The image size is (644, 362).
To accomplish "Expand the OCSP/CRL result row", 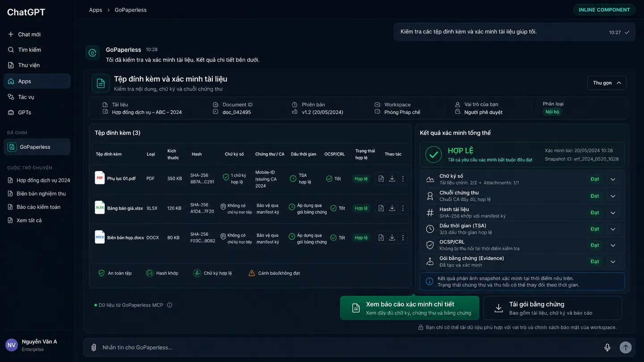I will pyautogui.click(x=613, y=245).
